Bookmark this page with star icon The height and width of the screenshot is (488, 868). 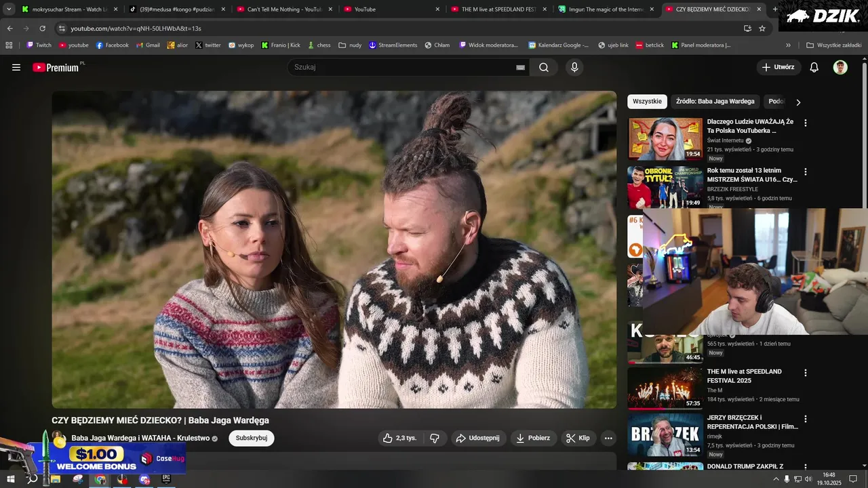click(762, 28)
